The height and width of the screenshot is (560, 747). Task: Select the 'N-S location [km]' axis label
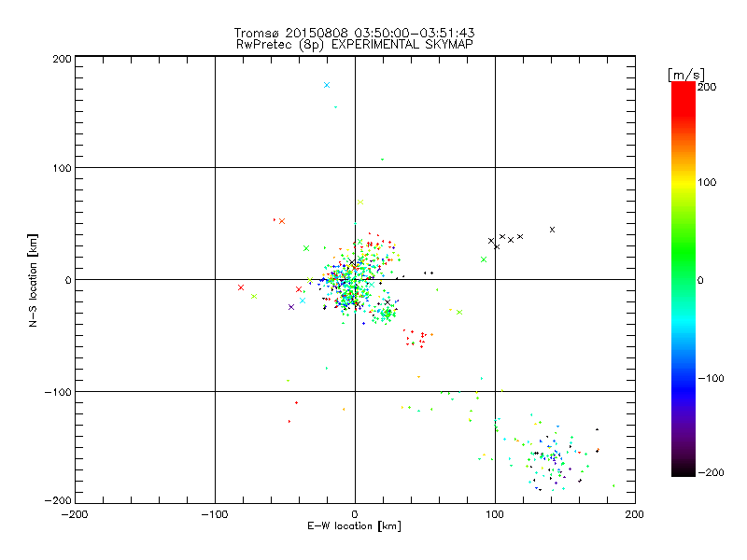[33, 280]
